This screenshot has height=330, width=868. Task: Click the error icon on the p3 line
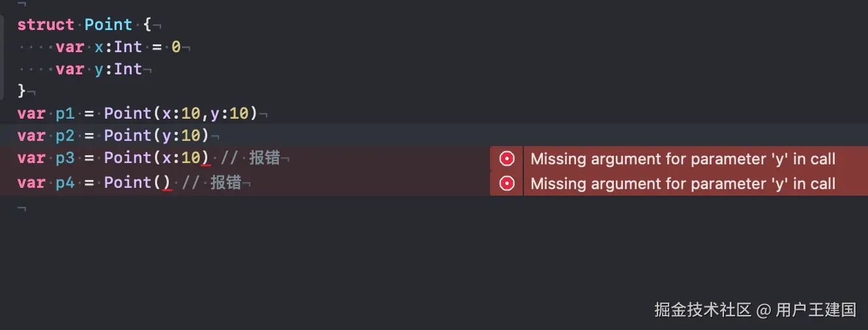point(506,158)
